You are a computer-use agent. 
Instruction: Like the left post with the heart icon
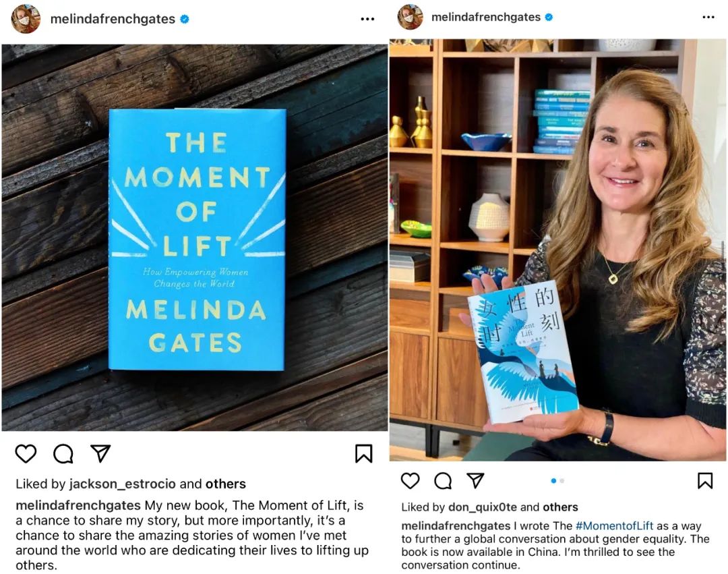tap(26, 454)
